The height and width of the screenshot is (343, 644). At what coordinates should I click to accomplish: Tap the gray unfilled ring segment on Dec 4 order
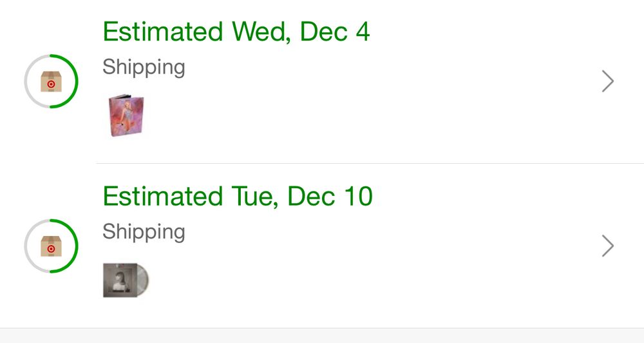(x=26, y=81)
